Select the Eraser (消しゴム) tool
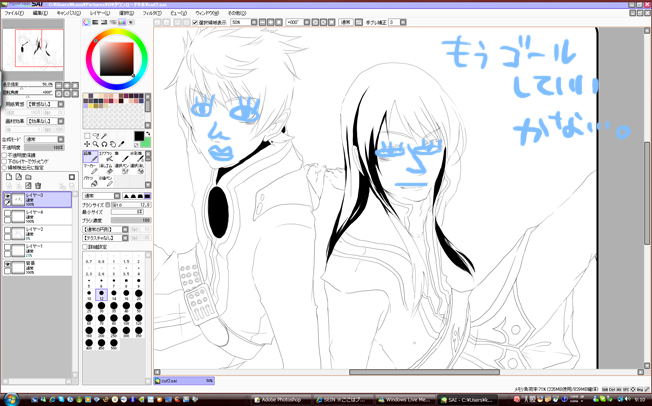Image resolution: width=652 pixels, height=406 pixels. click(x=106, y=168)
